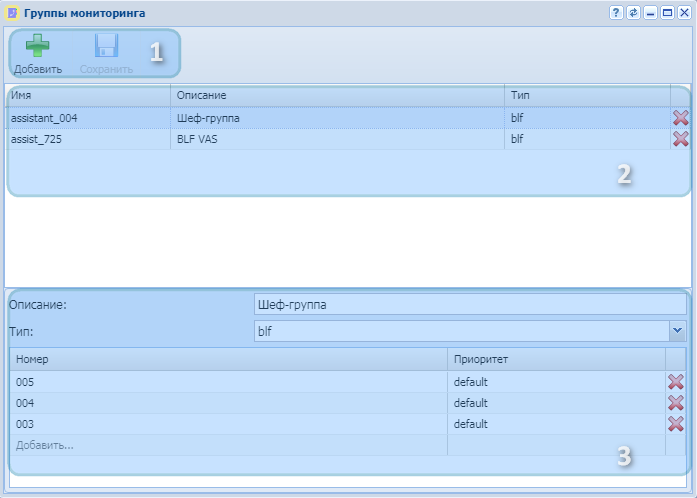The height and width of the screenshot is (498, 697).
Task: Click the refresh icon in title bar
Action: (633, 13)
